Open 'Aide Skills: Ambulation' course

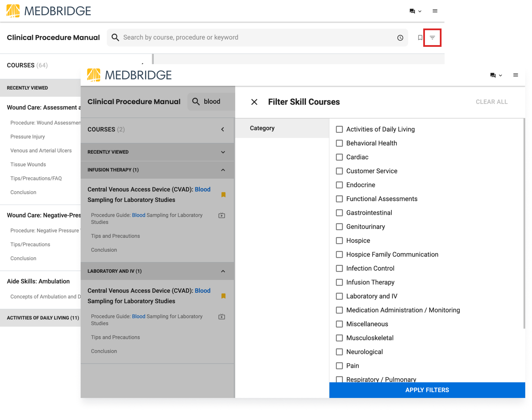click(x=38, y=281)
